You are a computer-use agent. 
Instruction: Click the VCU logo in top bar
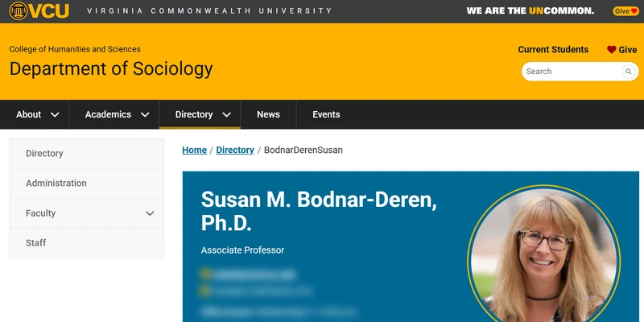pos(39,11)
